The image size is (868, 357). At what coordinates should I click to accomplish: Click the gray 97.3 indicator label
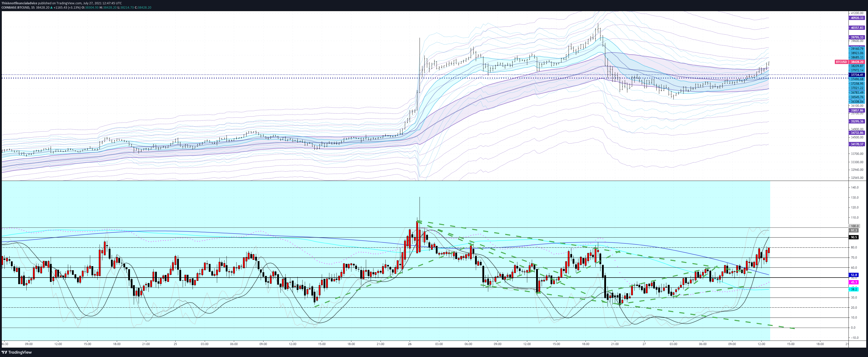click(854, 230)
